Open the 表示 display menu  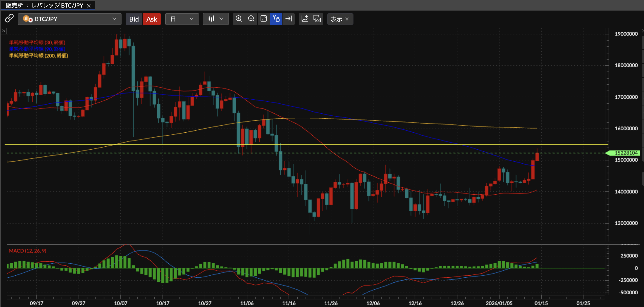click(x=340, y=19)
